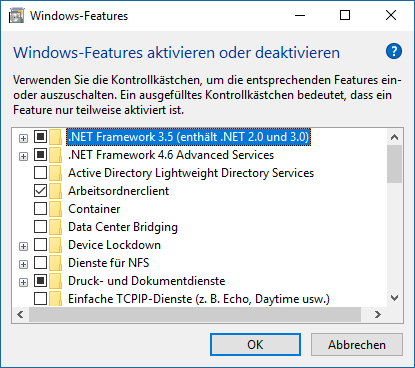
Task: Click the horizontal scrollbar right arrow
Action: pyautogui.click(x=378, y=314)
